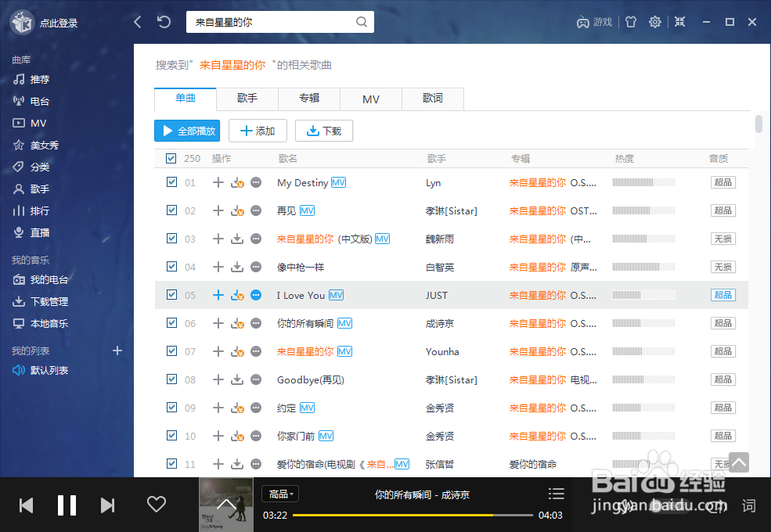Image resolution: width=771 pixels, height=532 pixels.
Task: Skip to the next track
Action: pyautogui.click(x=108, y=505)
